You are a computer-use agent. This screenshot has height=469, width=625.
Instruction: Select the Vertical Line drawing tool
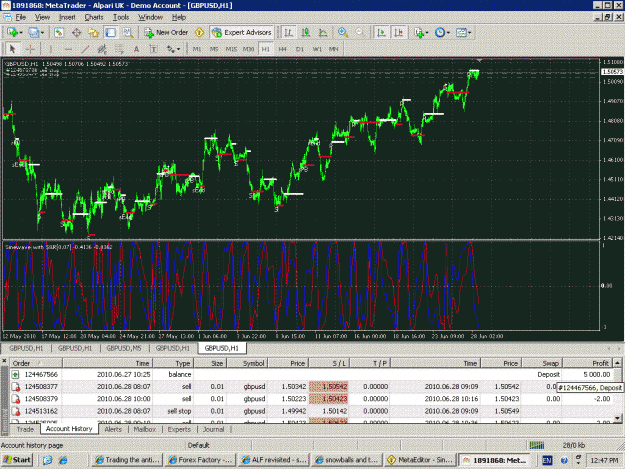pos(51,49)
